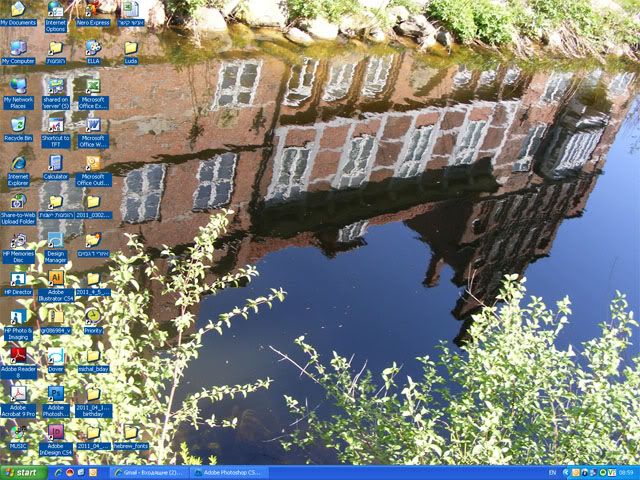Click the Design Manager desktop shortcut
640x480 pixels.
pos(56,240)
